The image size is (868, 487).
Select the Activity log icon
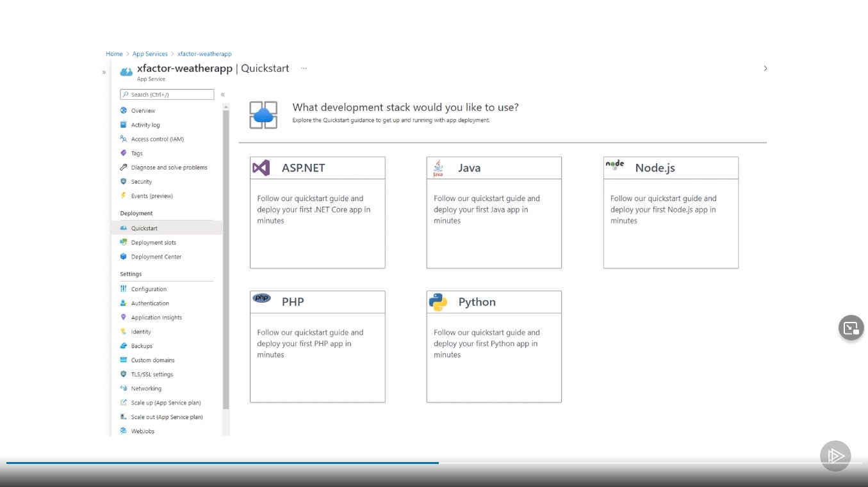[123, 124]
